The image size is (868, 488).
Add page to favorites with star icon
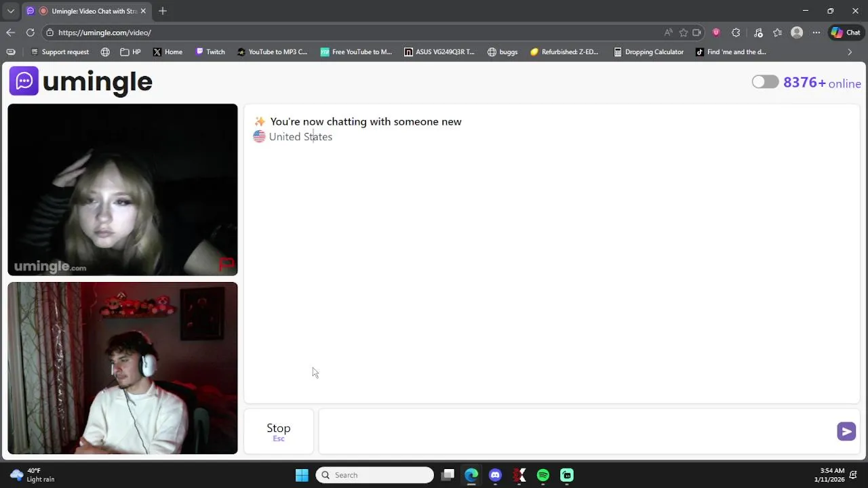point(683,33)
